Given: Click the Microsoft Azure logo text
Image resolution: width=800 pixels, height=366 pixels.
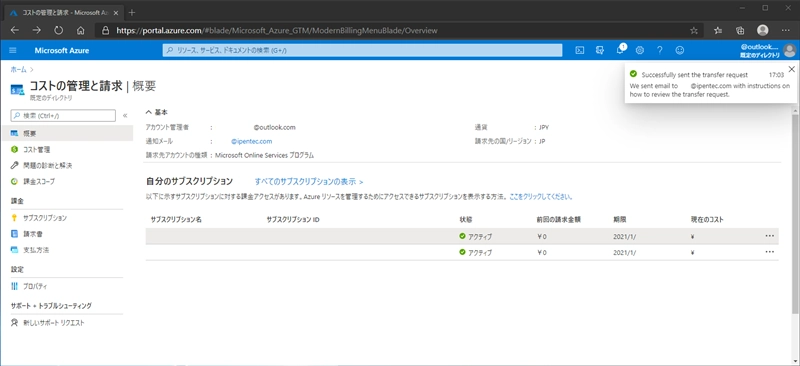Looking at the screenshot, I should pyautogui.click(x=62, y=51).
